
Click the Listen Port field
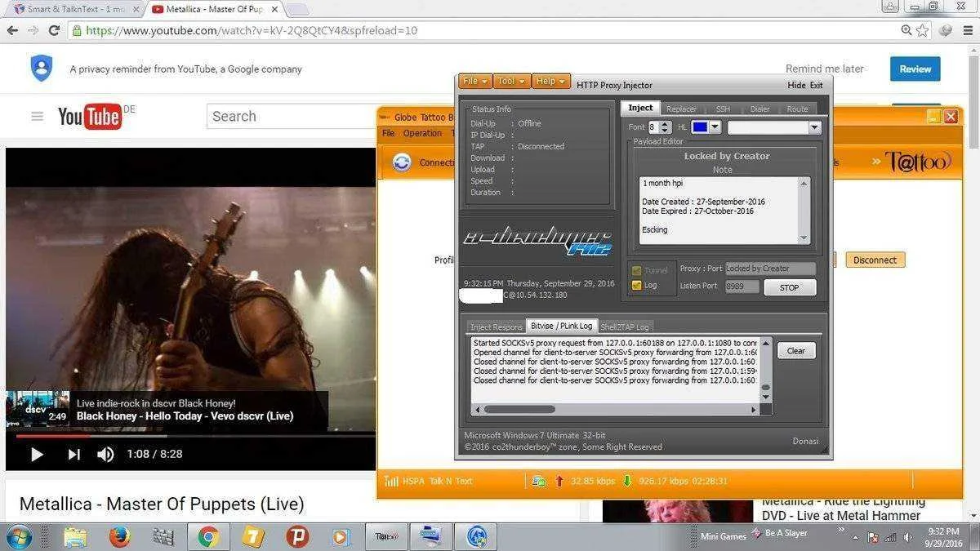[x=742, y=287]
